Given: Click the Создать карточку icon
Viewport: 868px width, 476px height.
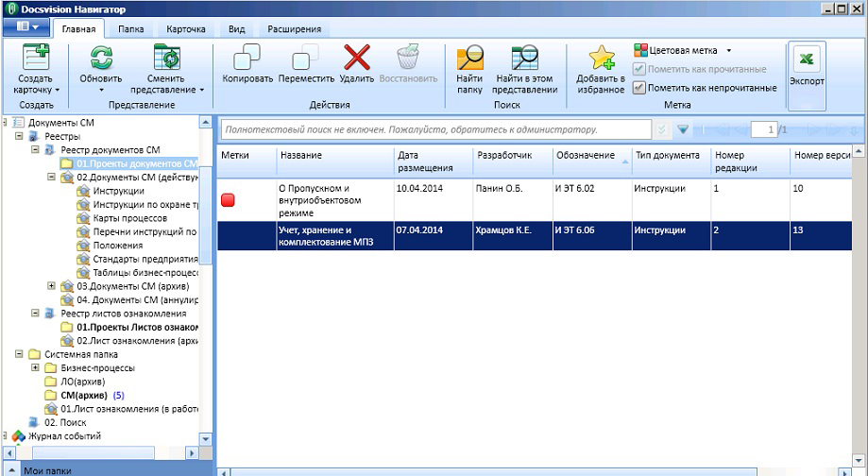Looking at the screenshot, I should [36, 58].
